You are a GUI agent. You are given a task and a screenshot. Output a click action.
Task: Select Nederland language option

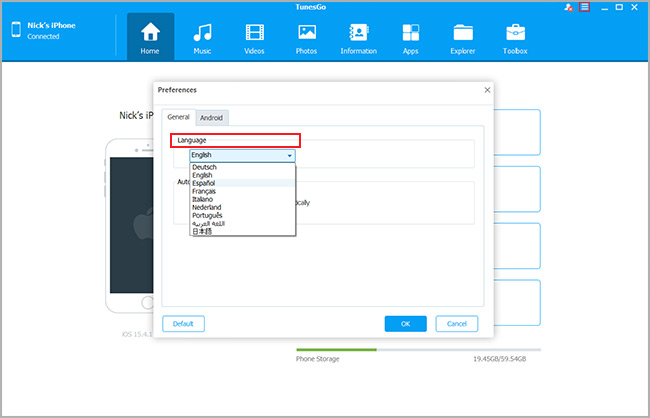tap(243, 207)
